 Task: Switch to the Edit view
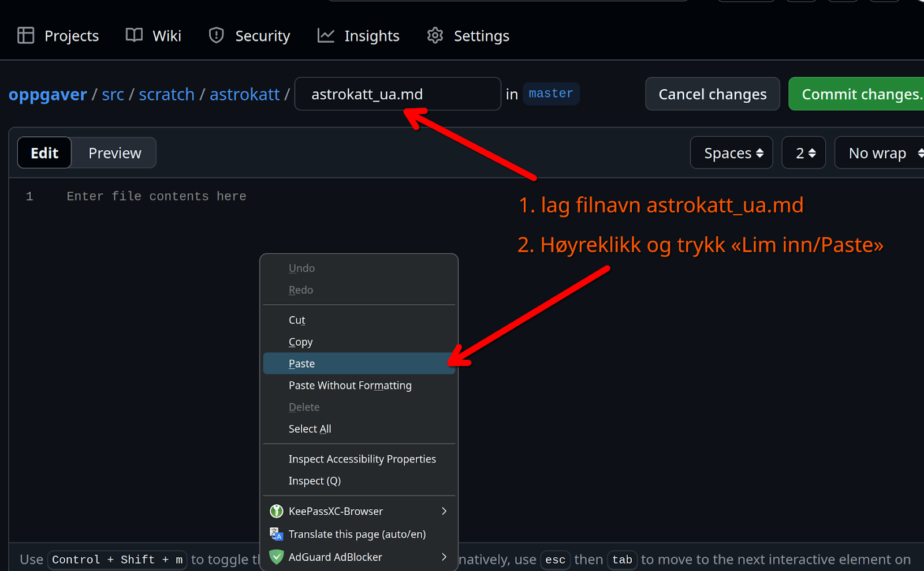[44, 153]
